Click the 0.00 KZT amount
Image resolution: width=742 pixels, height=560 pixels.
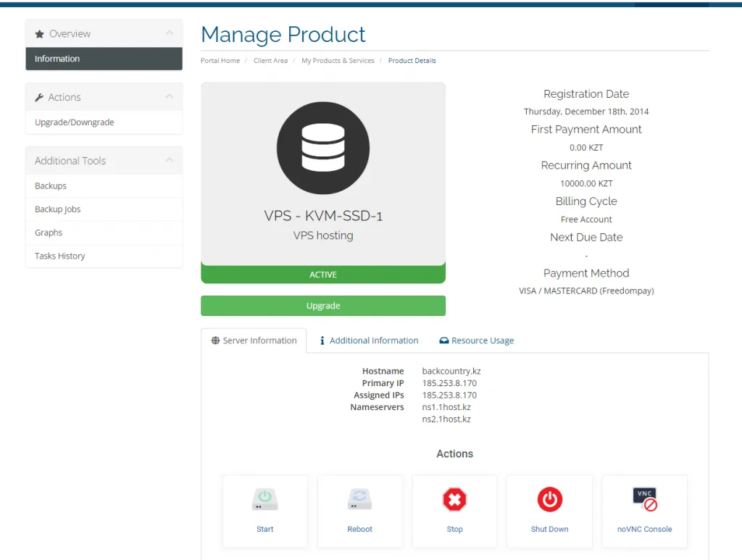click(x=586, y=148)
